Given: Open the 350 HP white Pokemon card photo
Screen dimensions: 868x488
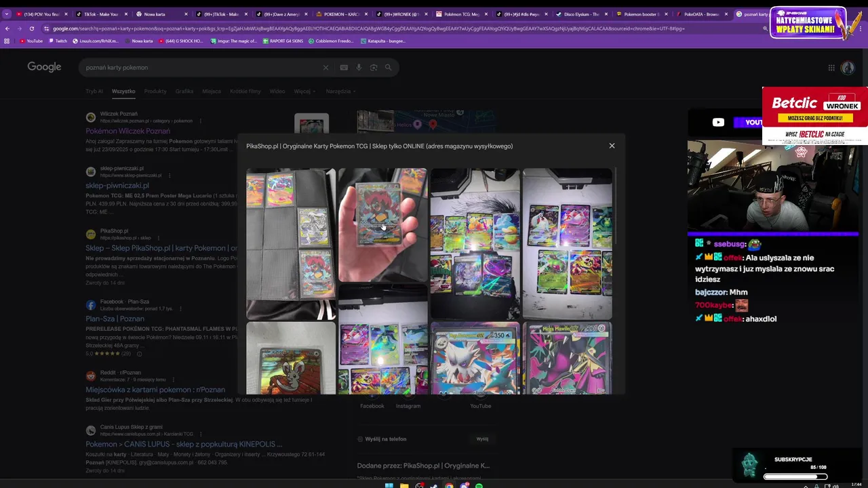Looking at the screenshot, I should (475, 359).
